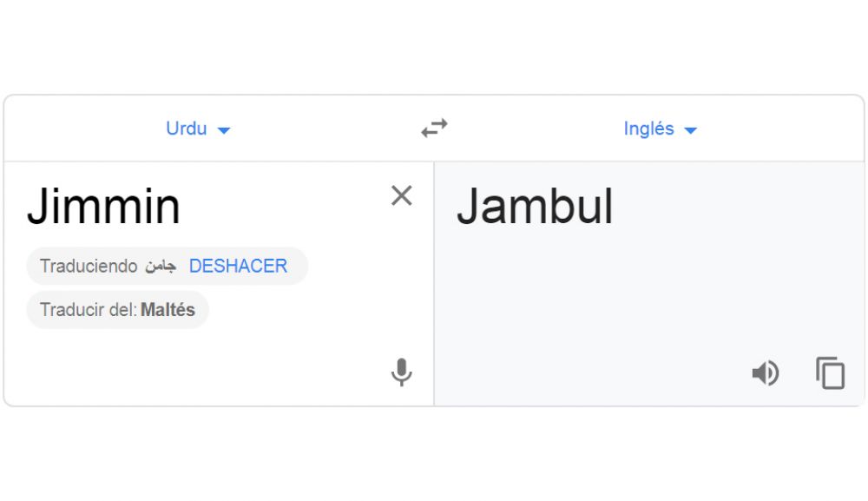
Task: Click the word 'Traduciendo' in the chip
Action: point(89,266)
